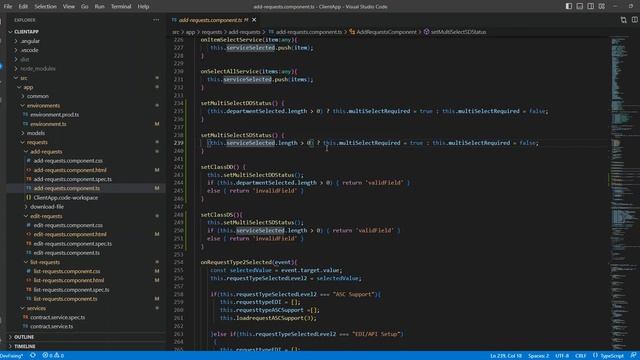The height and width of the screenshot is (360, 640).
Task: Open the Terminal menu
Action: [121, 7]
